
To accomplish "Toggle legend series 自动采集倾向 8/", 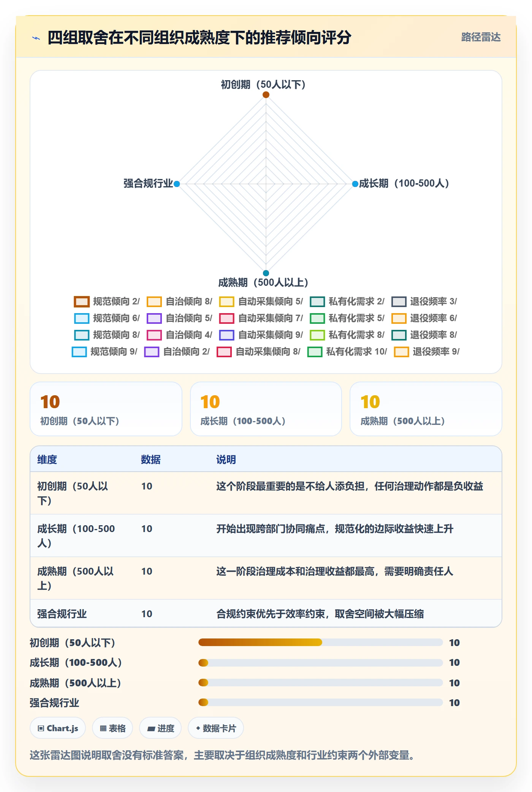I will tap(258, 352).
